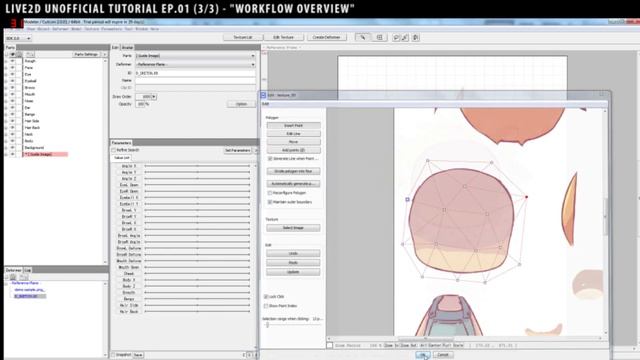Toggle visibility of the Face part
Screen dimensions: 640x360
pos(12,68)
